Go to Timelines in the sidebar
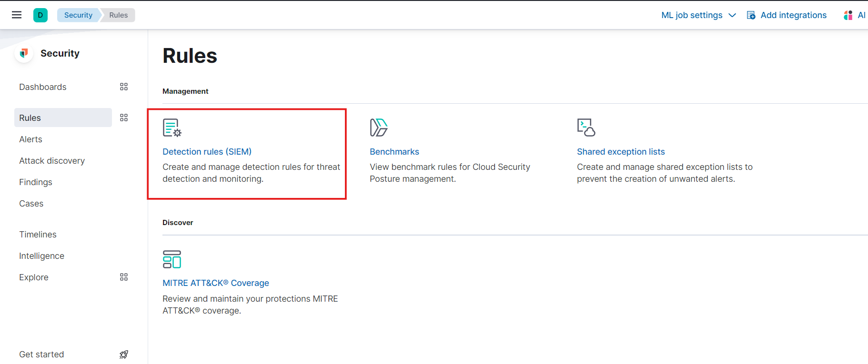 coord(38,235)
